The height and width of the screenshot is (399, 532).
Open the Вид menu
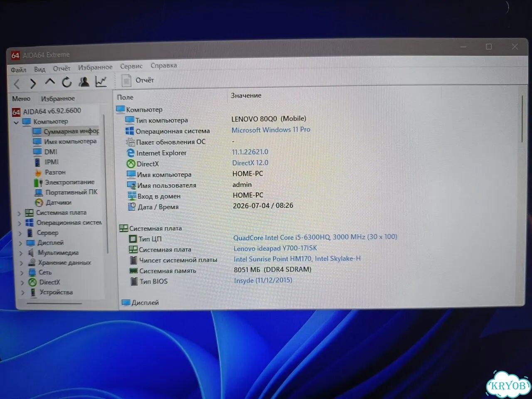tap(40, 69)
